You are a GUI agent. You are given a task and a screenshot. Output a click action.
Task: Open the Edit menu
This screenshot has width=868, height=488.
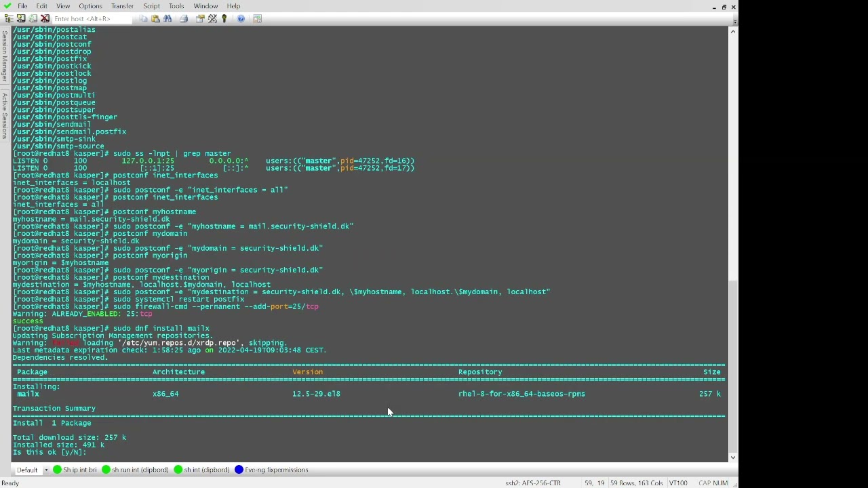(42, 6)
